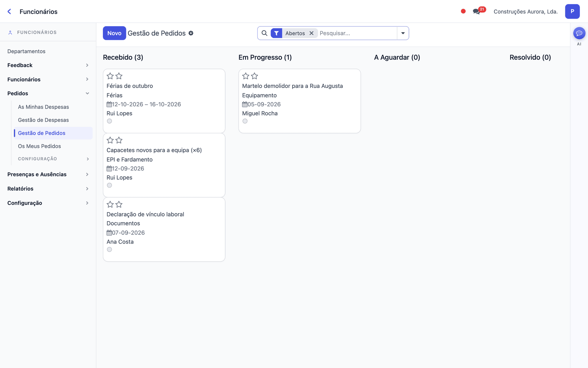Go back using the header arrow
Image resolution: width=588 pixels, height=368 pixels.
9,11
